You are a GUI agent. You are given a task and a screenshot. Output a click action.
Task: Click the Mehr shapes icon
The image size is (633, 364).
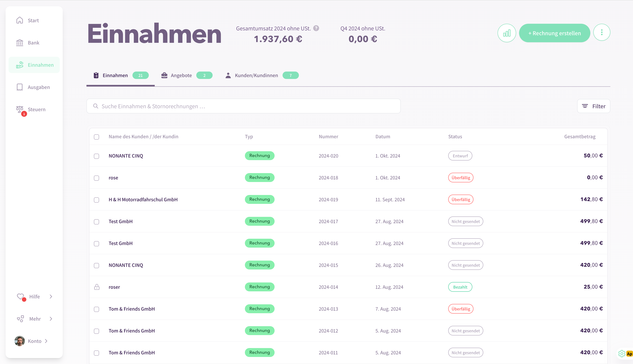(21, 318)
